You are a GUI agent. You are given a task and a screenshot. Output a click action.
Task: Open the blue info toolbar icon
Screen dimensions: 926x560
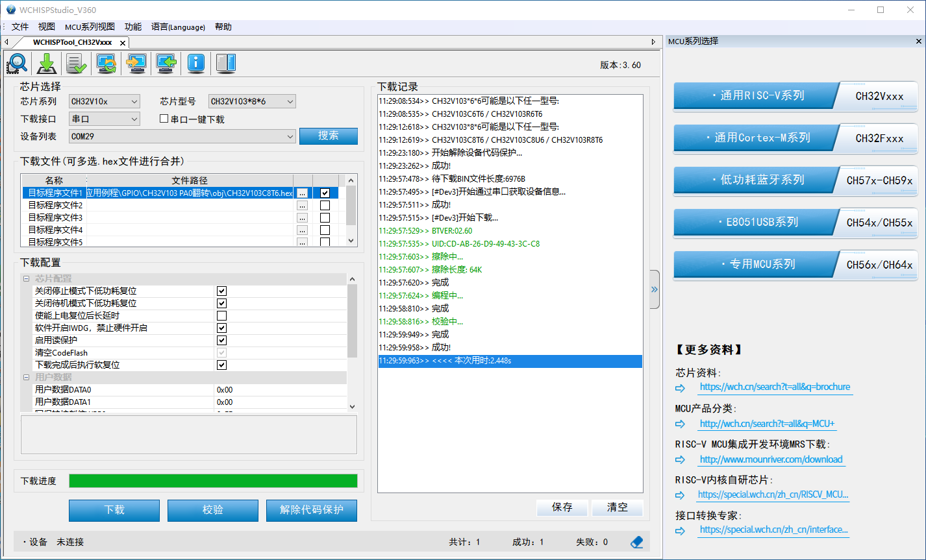[x=196, y=63]
